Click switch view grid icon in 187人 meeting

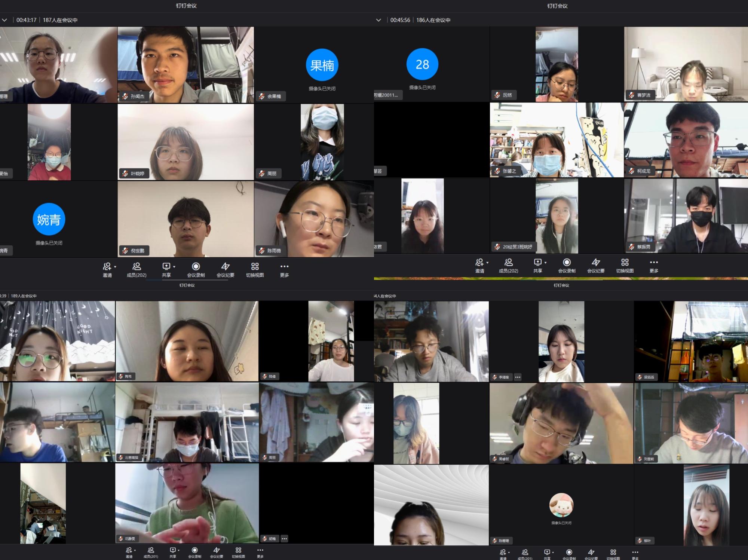(255, 266)
